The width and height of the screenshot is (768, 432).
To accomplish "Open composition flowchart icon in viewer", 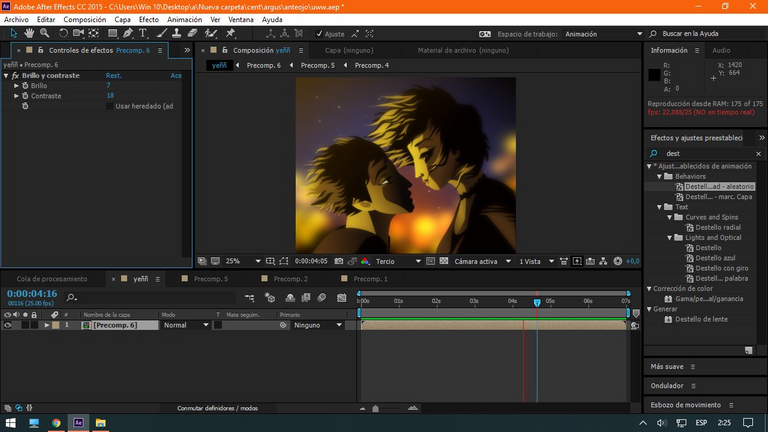I will coord(603,261).
